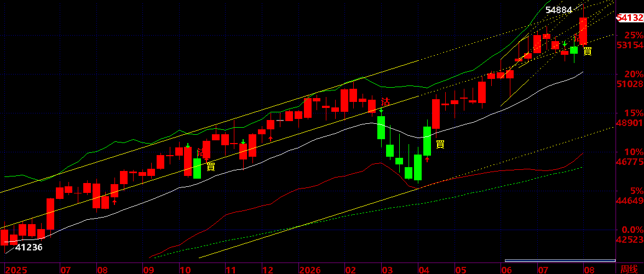The image size is (644, 274).
Task: Click the 12 month label on the time axis
Action: coord(267,270)
